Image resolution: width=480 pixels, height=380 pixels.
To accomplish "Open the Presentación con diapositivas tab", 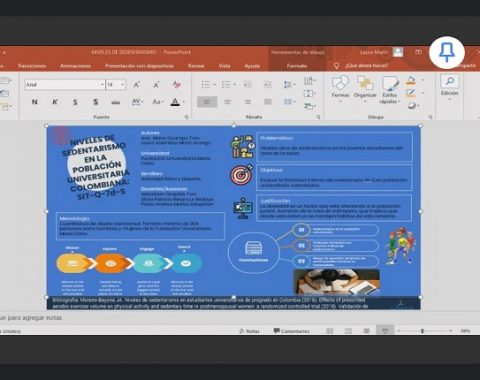I will (139, 66).
